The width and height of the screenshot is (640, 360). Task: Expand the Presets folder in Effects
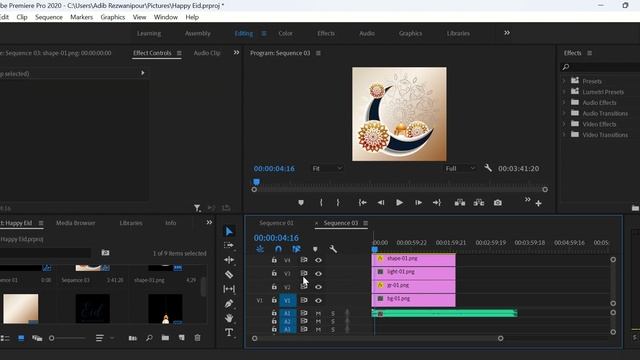click(564, 81)
